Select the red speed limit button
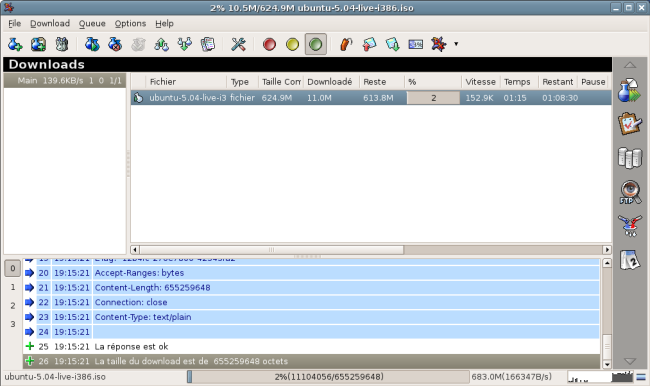 coord(269,44)
